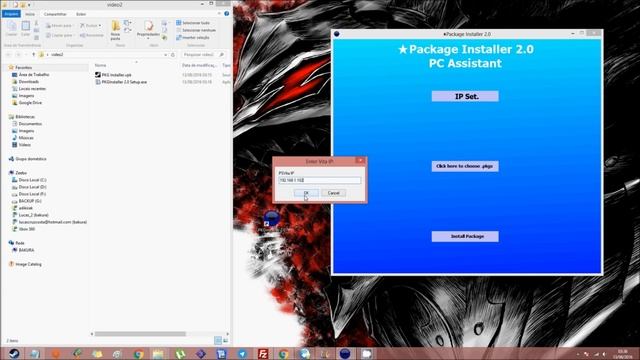Viewport: 640px width, 360px height.
Task: Click the Renomear button in ribbon
Action: click(91, 36)
